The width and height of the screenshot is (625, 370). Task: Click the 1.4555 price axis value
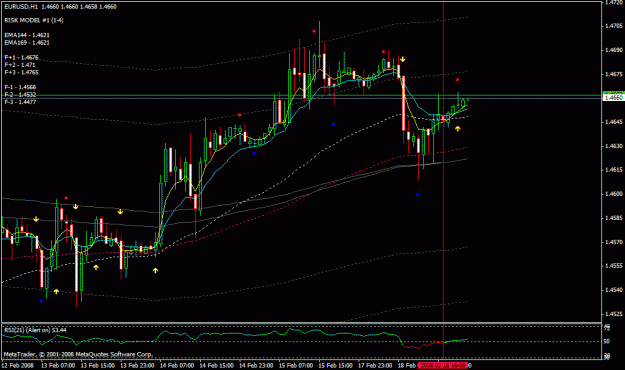click(x=614, y=266)
